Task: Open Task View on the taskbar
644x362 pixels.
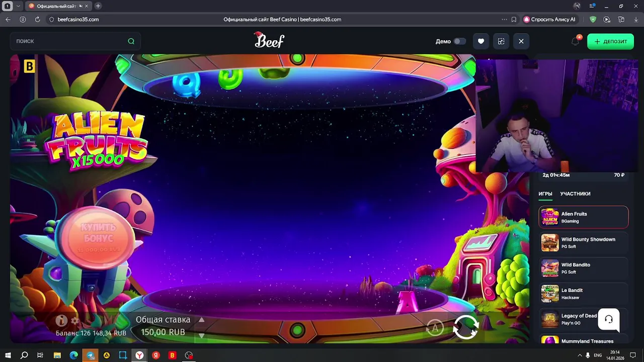Action: pos(40,355)
